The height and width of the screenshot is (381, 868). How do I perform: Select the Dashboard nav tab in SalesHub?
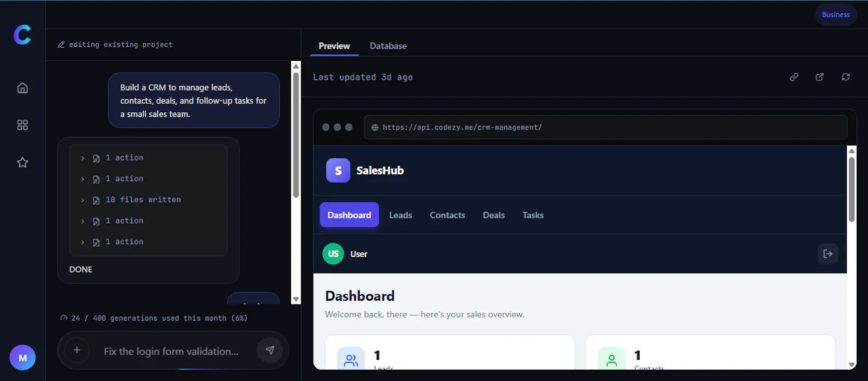click(x=349, y=215)
